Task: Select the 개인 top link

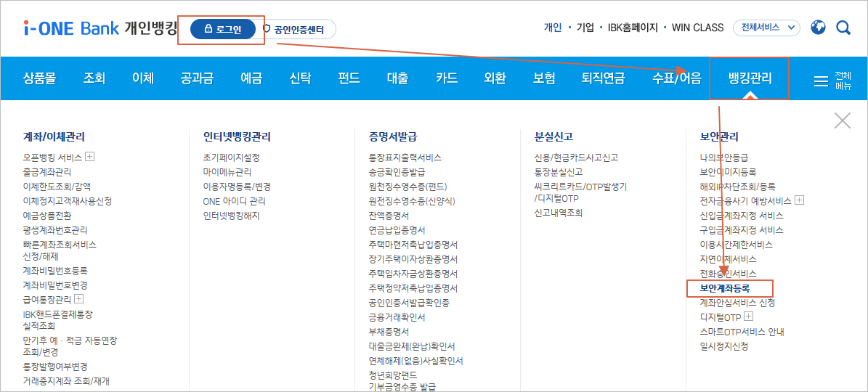Action: point(553,27)
